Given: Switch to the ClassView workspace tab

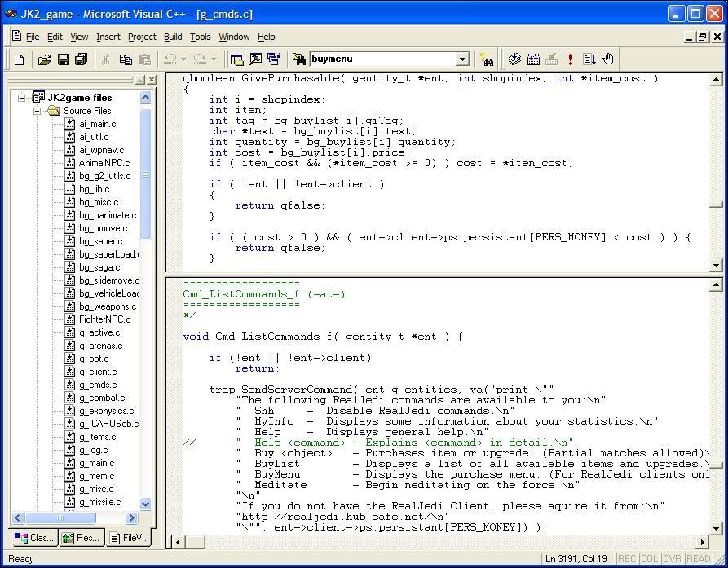Looking at the screenshot, I should pyautogui.click(x=34, y=538).
